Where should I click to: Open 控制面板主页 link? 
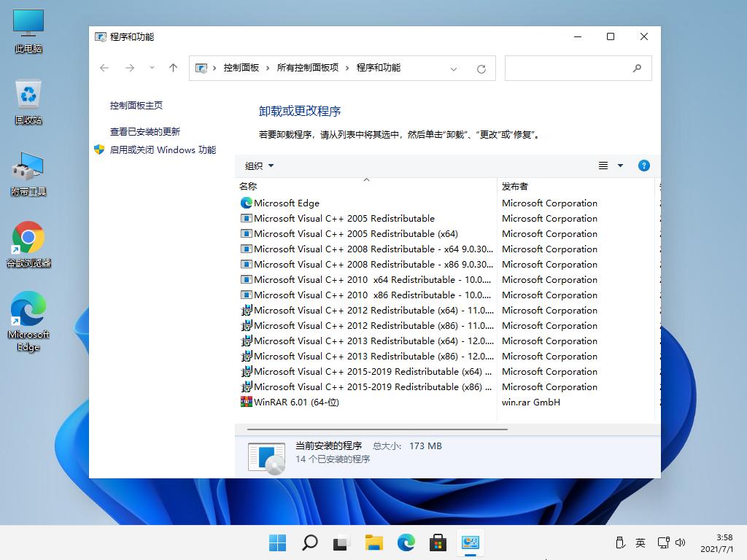(x=136, y=105)
